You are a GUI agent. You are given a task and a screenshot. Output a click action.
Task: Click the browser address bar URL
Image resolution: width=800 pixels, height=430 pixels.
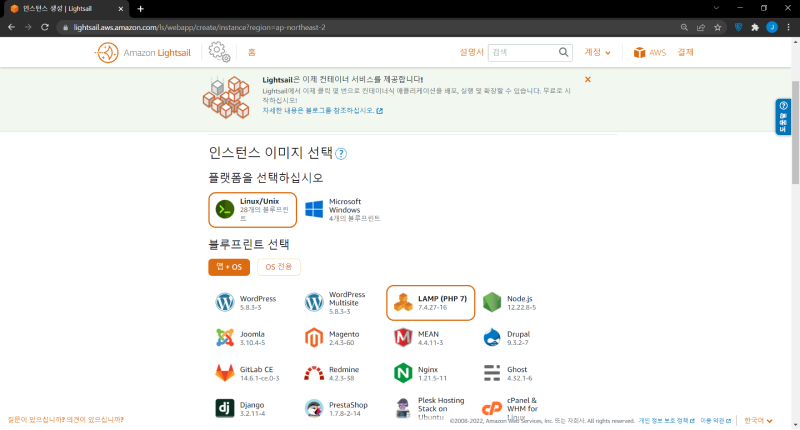[x=199, y=28]
